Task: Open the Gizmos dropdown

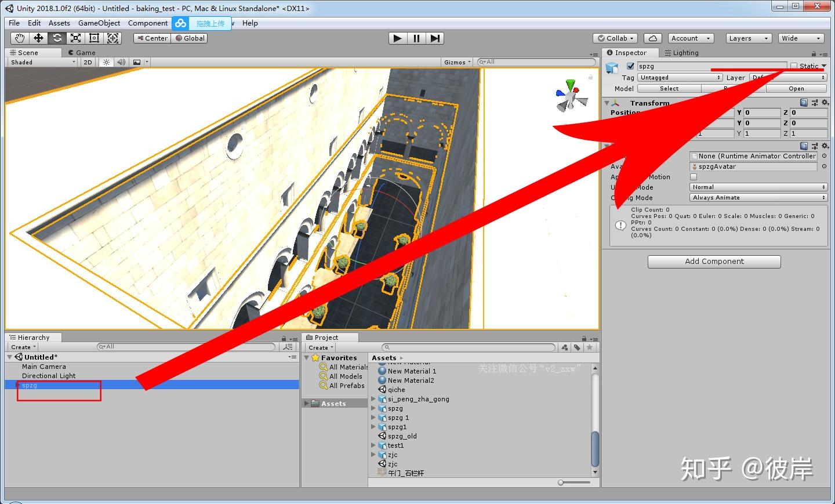Action: (x=458, y=62)
